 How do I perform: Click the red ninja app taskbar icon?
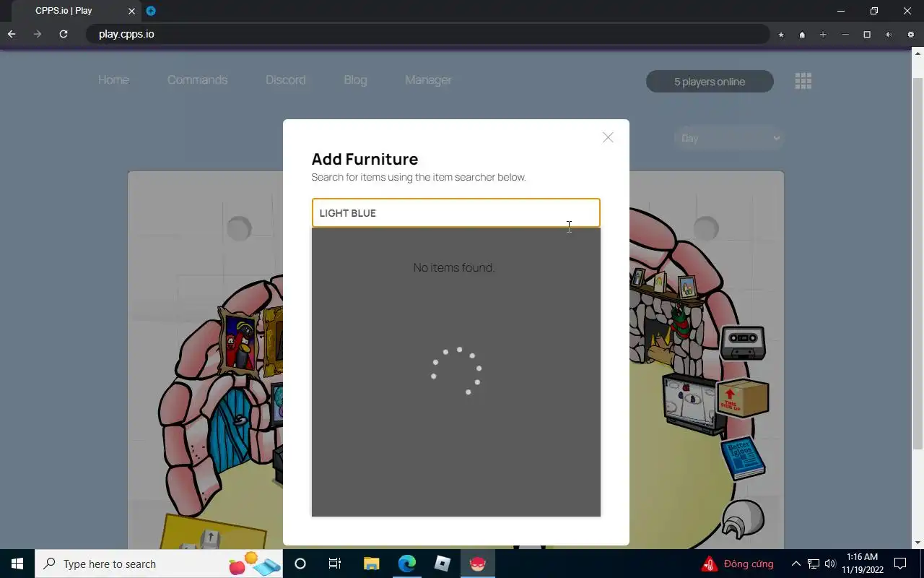click(478, 564)
